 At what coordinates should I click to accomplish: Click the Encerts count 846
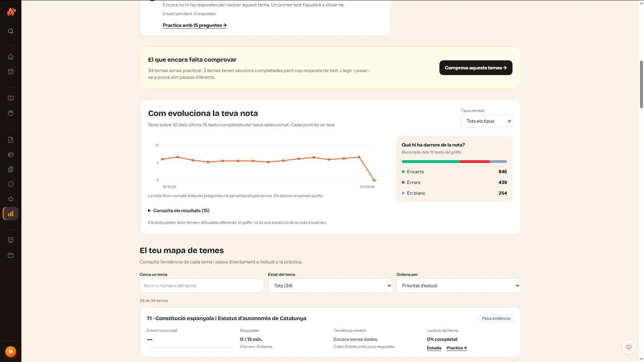pos(502,172)
